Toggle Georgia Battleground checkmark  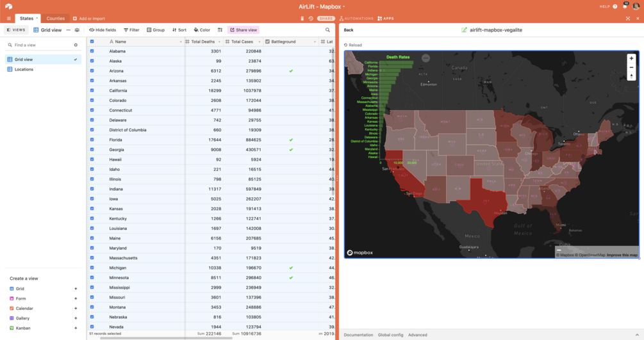pos(291,149)
